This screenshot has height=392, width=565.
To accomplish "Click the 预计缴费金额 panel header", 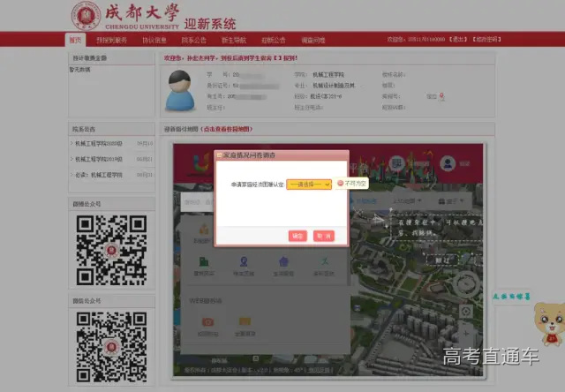I will click(112, 58).
